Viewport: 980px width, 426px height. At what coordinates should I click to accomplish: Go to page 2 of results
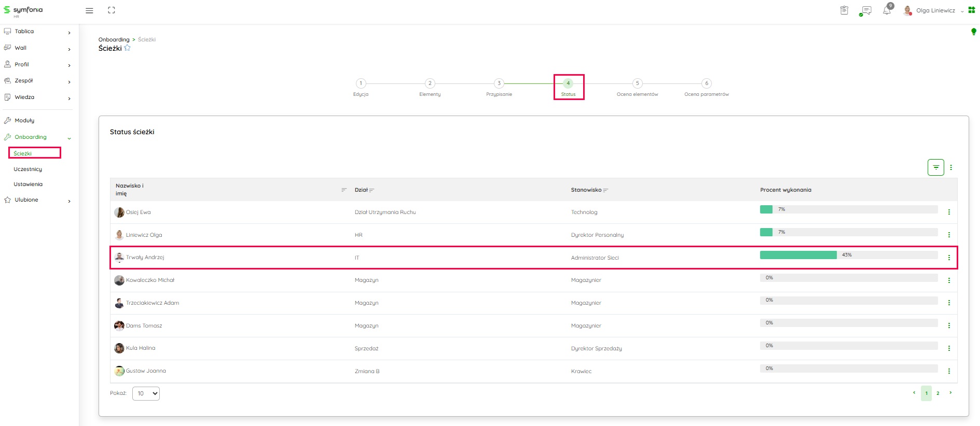(937, 393)
